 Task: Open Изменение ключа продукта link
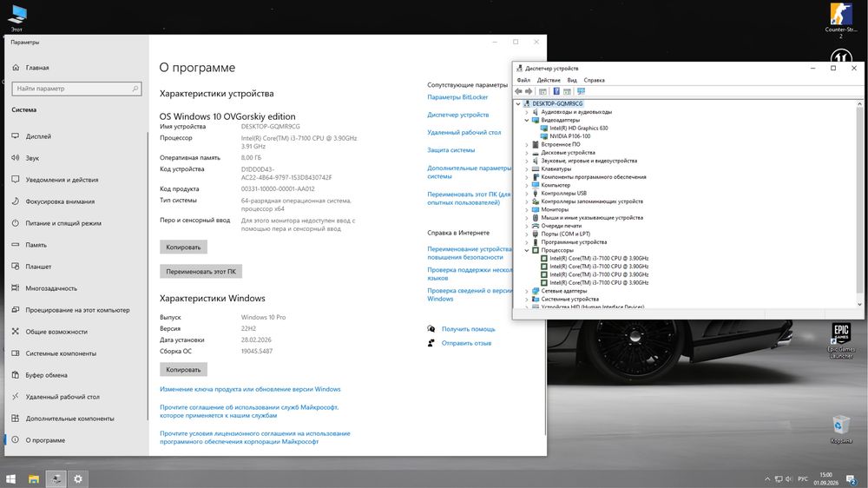[x=250, y=389]
